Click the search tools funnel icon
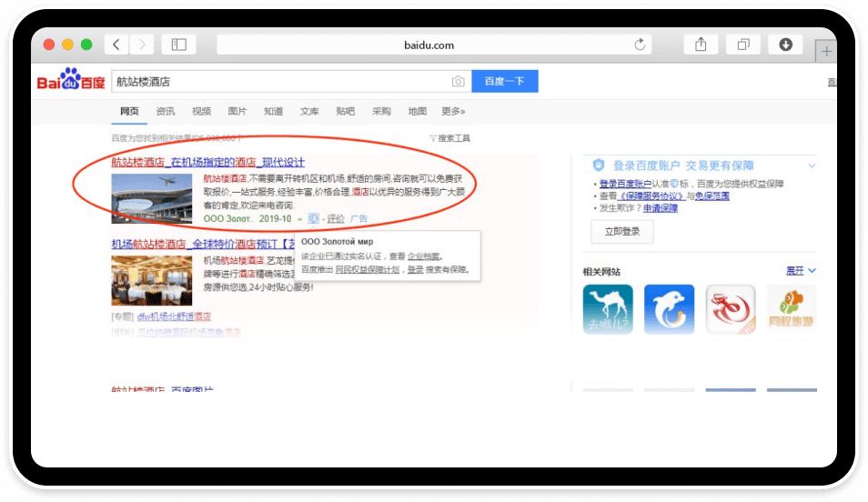The width and height of the screenshot is (868, 502). tap(433, 138)
